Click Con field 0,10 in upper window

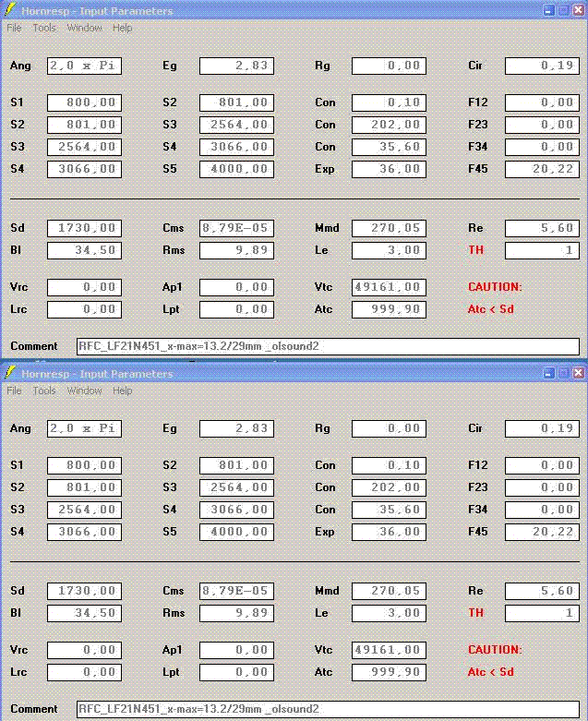(x=389, y=102)
